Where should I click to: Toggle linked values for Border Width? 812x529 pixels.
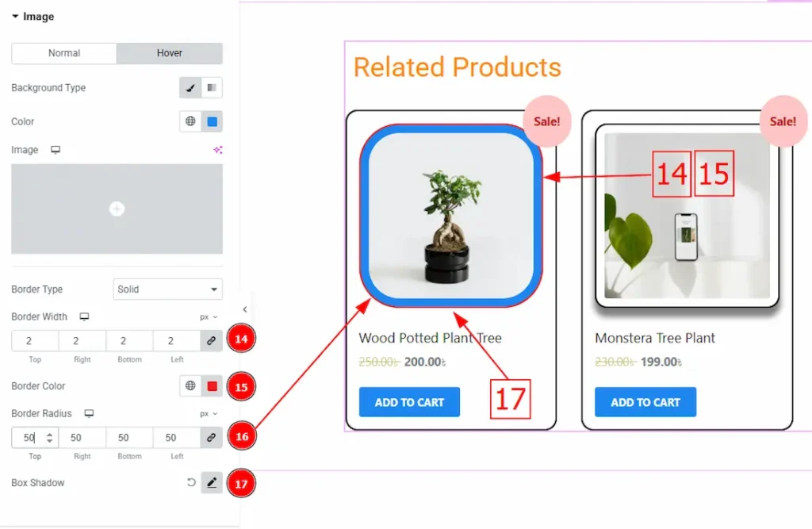point(212,340)
